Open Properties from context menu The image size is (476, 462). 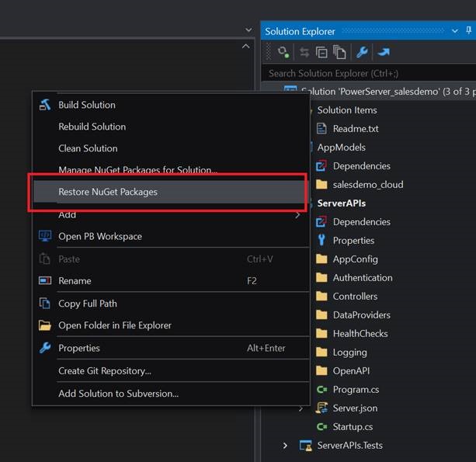pyautogui.click(x=171, y=348)
